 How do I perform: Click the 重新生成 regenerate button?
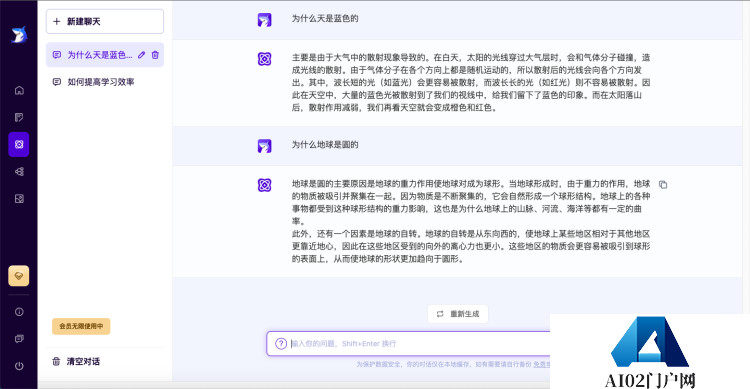458,314
